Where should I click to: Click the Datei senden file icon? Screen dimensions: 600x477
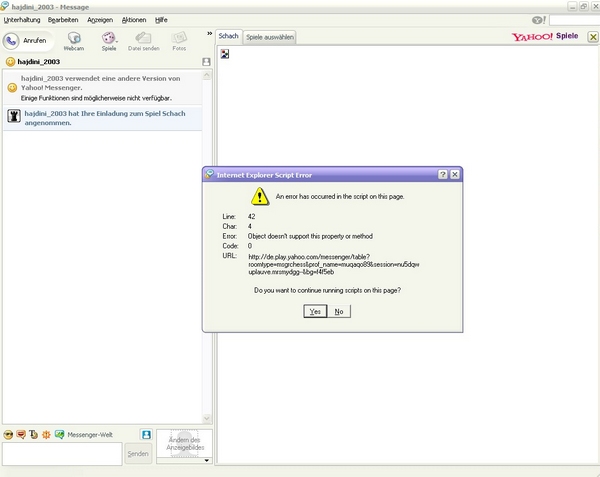pos(143,41)
